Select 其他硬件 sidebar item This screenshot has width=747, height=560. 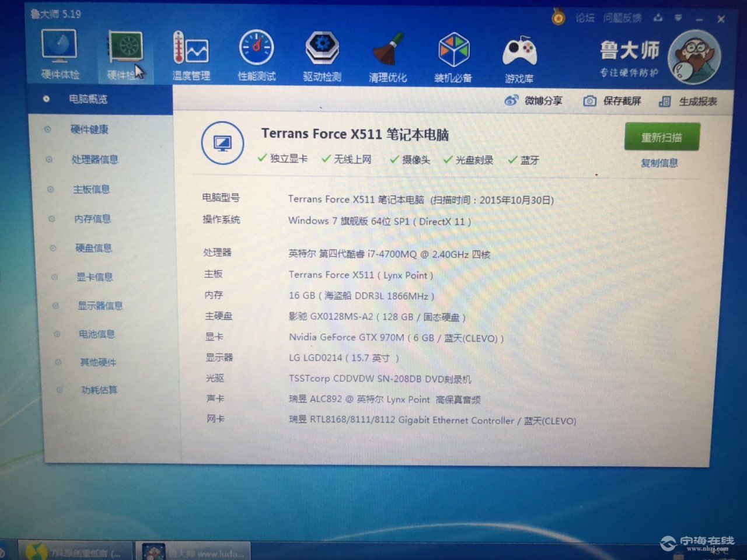point(98,362)
